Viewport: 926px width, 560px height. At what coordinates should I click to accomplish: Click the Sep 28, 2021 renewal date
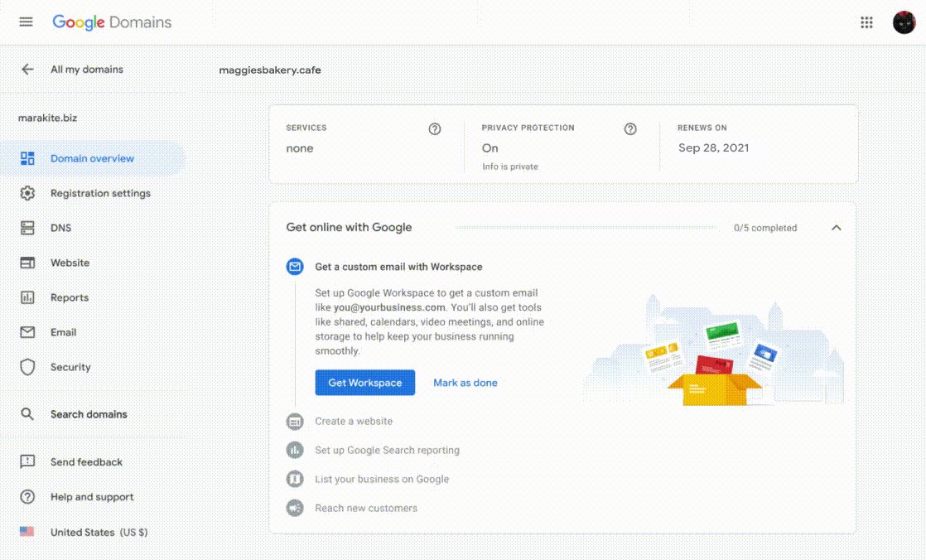[x=713, y=147]
